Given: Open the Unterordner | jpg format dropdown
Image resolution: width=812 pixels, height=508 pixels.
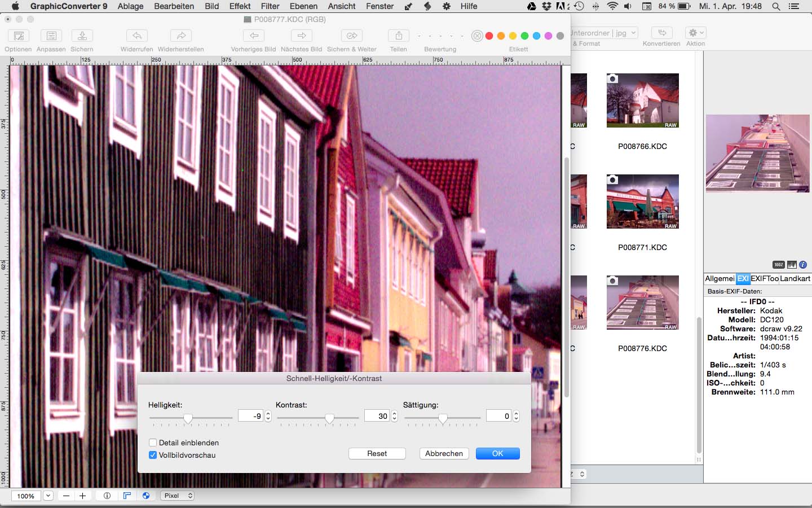Looking at the screenshot, I should click(x=604, y=33).
